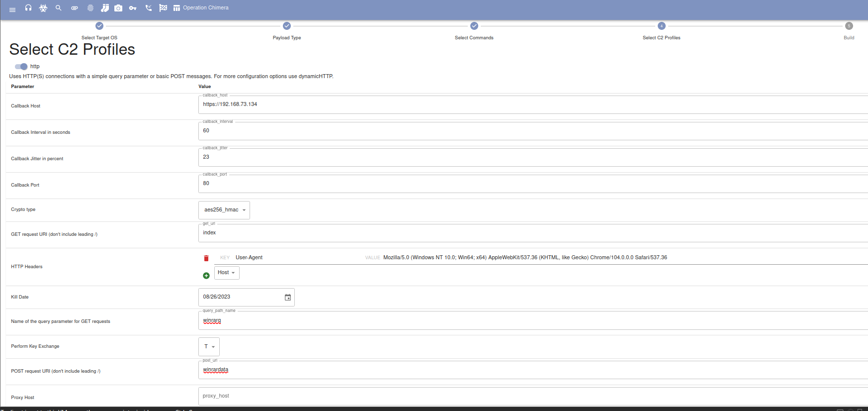Click the Callback Port field showing 80
This screenshot has width=868, height=411.
click(x=533, y=184)
